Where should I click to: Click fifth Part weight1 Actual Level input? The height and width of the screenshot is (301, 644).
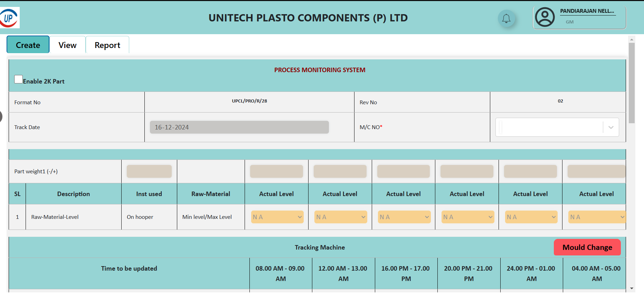[x=530, y=171]
